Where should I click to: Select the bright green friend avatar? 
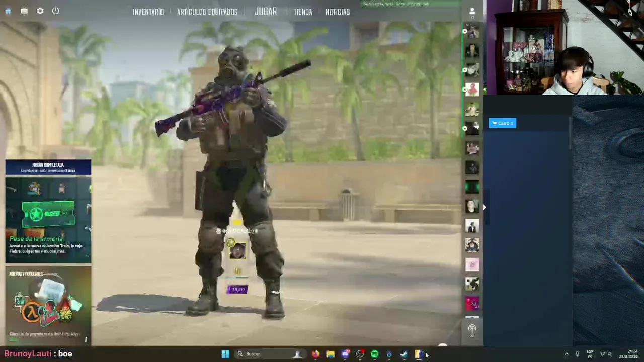(472, 187)
